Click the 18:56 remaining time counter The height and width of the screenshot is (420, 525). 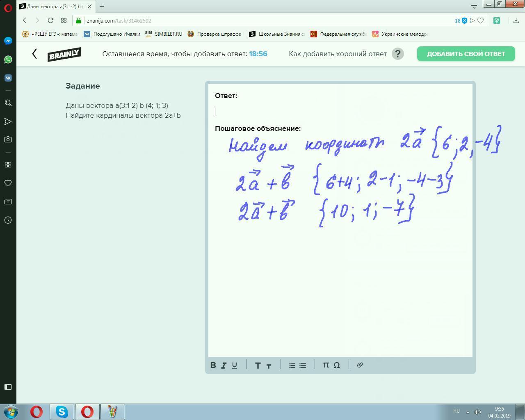[x=258, y=54]
